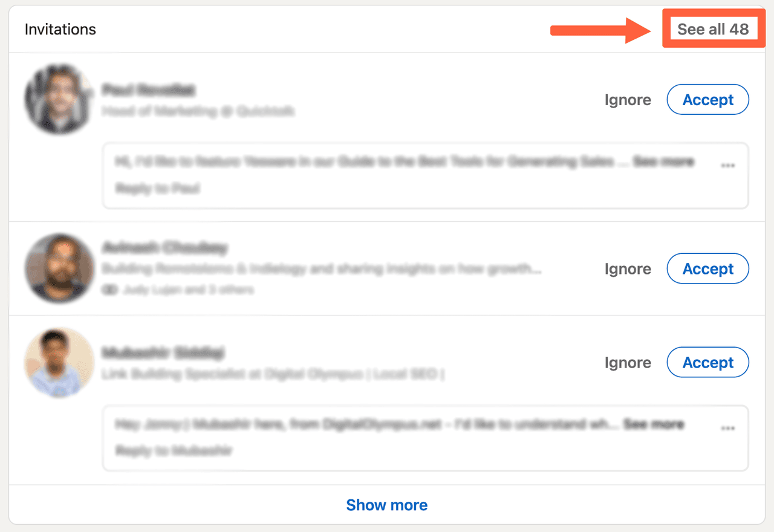Click Show more to load additional invitations
Viewport: 774px width, 532px height.
[387, 505]
